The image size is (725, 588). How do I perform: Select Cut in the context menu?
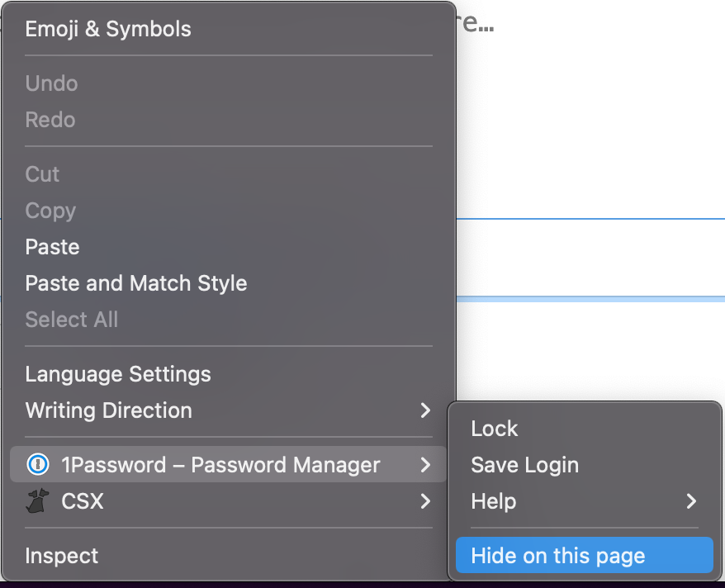(x=42, y=174)
